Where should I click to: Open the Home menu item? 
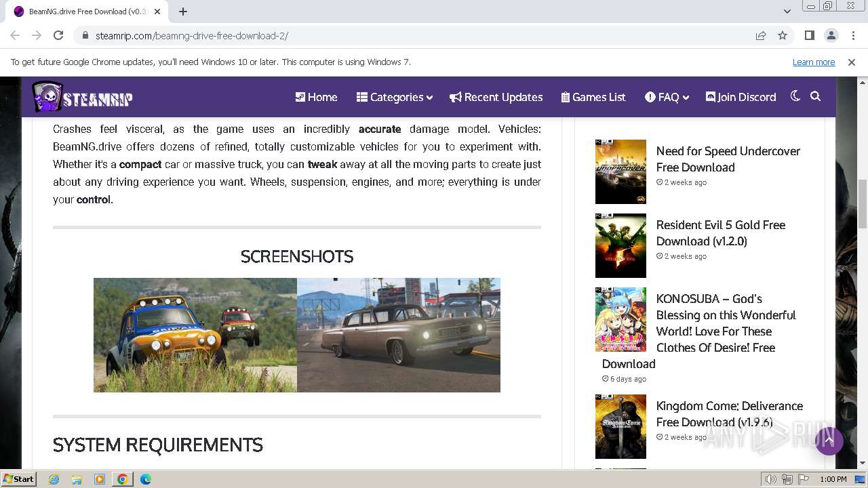(316, 97)
